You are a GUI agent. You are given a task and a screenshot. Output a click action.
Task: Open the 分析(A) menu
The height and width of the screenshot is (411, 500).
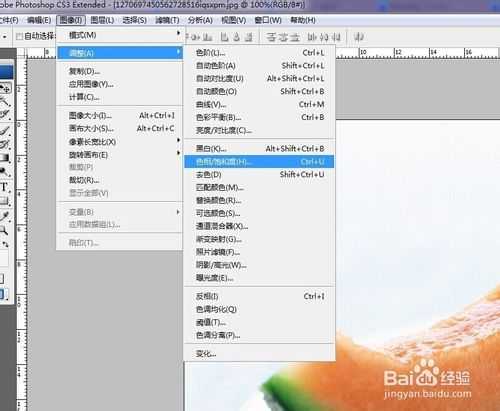point(200,20)
